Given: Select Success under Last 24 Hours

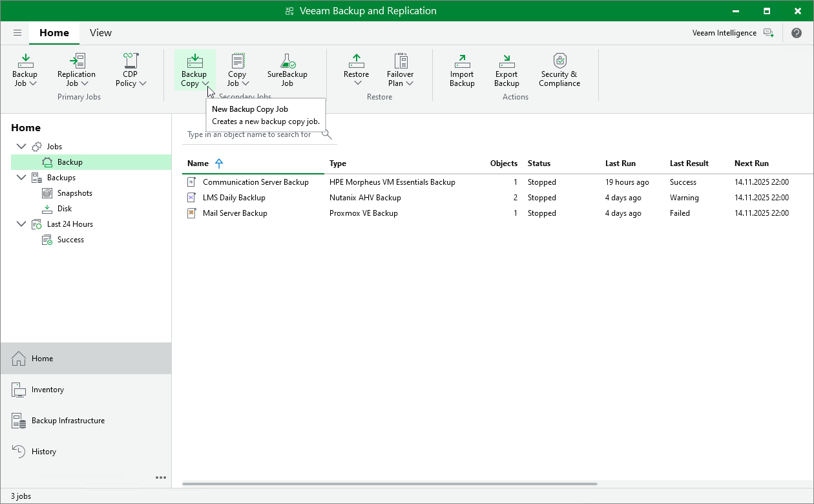Looking at the screenshot, I should point(70,240).
